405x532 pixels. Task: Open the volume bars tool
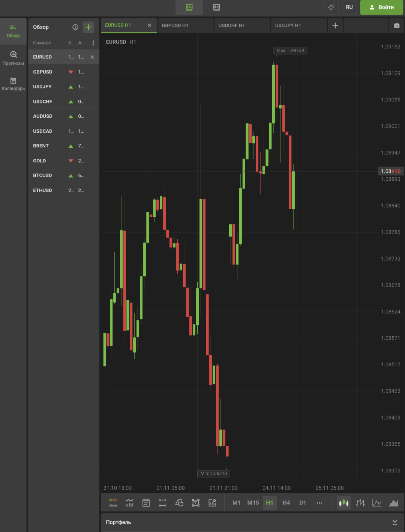coord(113,503)
